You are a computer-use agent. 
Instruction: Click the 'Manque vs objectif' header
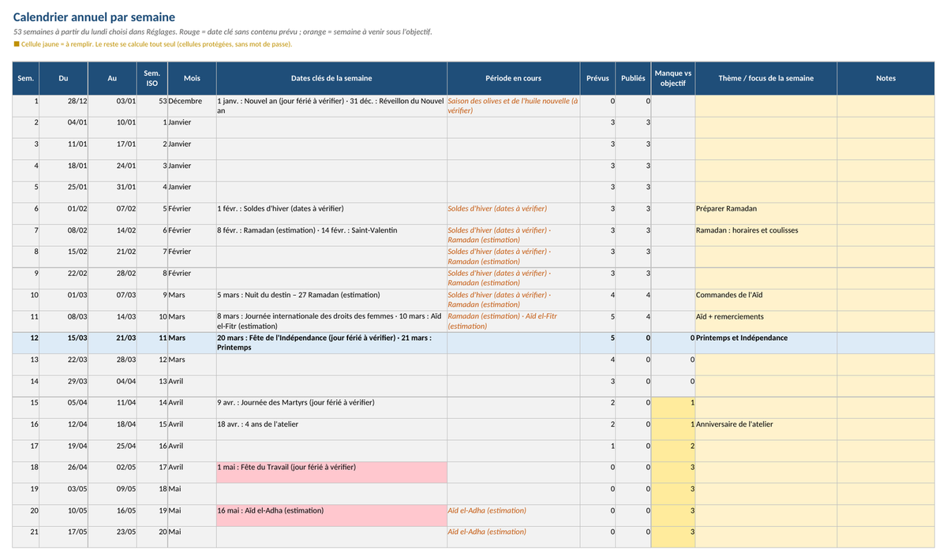(x=673, y=78)
